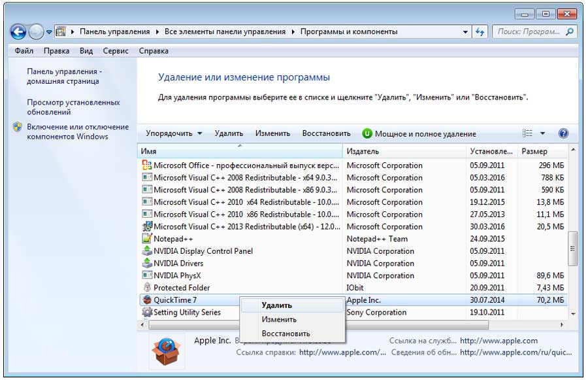Image resolution: width=588 pixels, height=380 pixels.
Task: Open recent pages dropdown next to navigation arrows
Action: [x=49, y=32]
